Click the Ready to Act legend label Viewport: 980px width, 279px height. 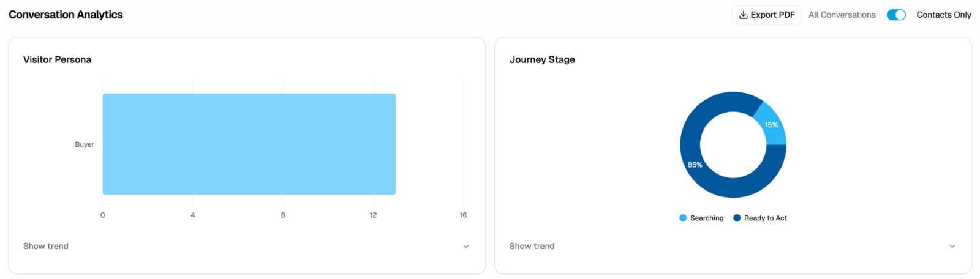[766, 218]
